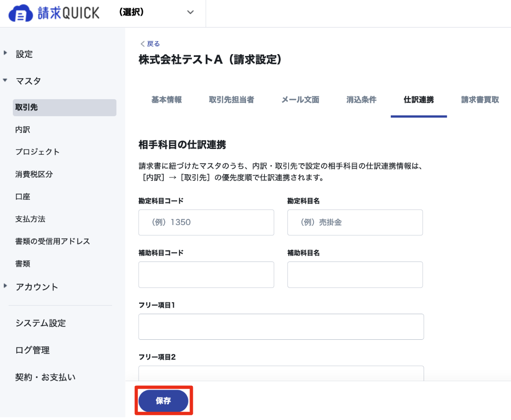Go to ログ管理
This screenshot has height=420, width=511.
(33, 350)
